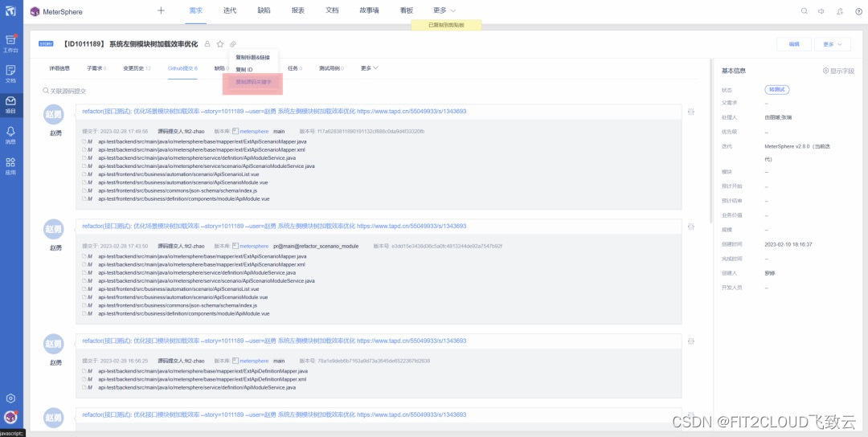Click the options icon right of 17:43:50 commit

[691, 227]
